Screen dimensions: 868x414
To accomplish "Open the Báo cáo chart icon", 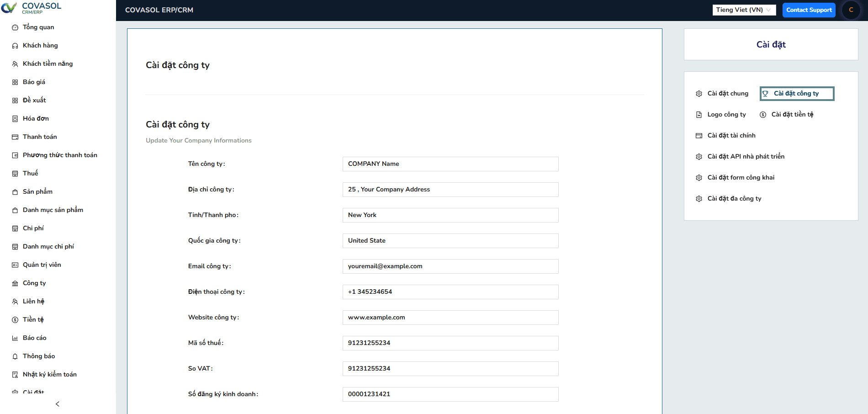I will [15, 338].
